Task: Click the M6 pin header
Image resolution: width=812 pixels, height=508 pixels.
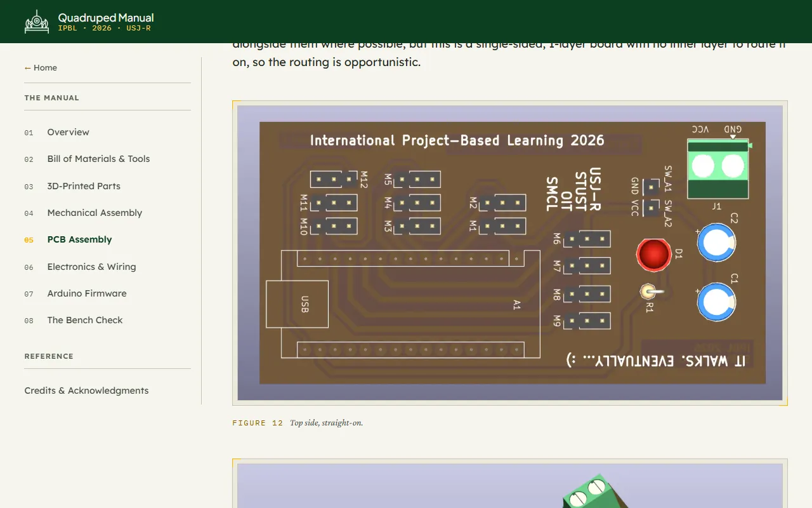Action: click(587, 239)
